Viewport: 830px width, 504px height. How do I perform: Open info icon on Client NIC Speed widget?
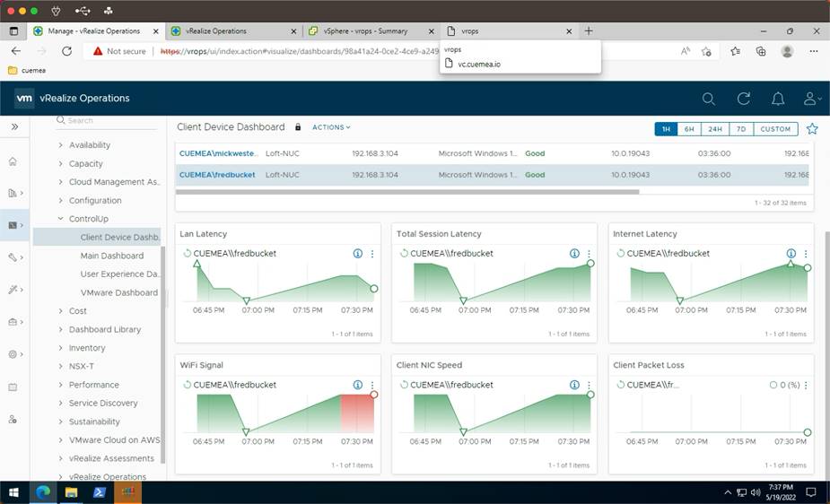pos(574,385)
